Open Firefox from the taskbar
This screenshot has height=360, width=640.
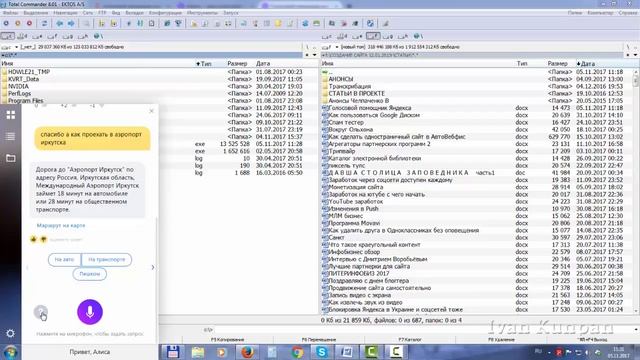coord(247,352)
